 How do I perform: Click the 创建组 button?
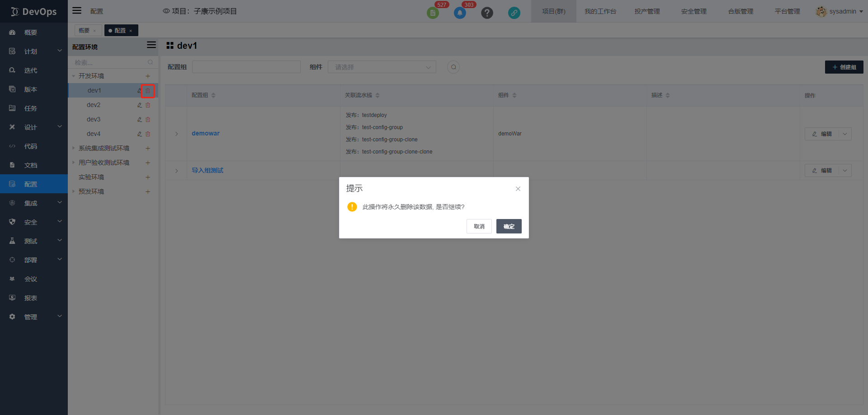click(x=844, y=67)
